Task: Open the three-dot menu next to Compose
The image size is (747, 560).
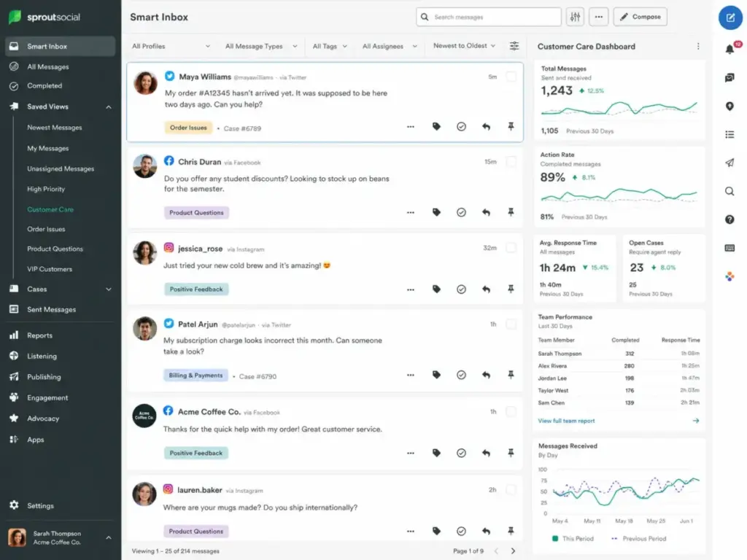Action: [599, 17]
